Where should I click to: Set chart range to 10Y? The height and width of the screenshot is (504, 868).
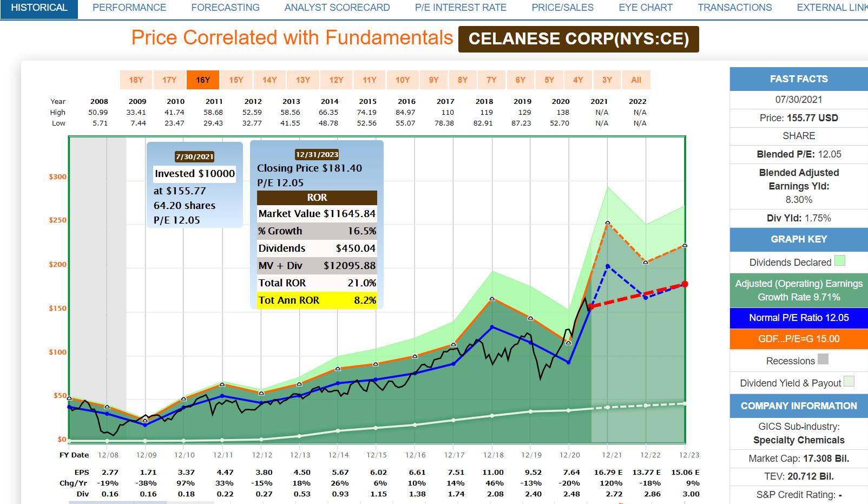click(403, 80)
